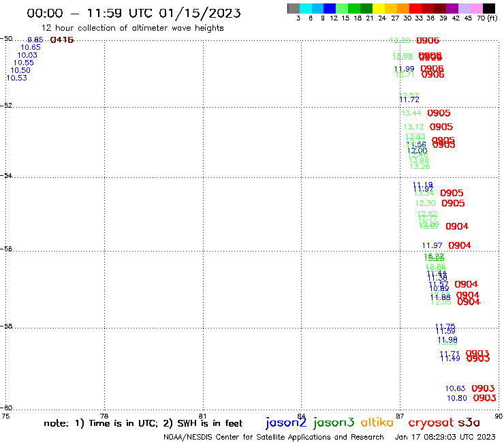Pick the blue 12 ft legend swatch
The width and height of the screenshot is (504, 443).
pyautogui.click(x=330, y=8)
